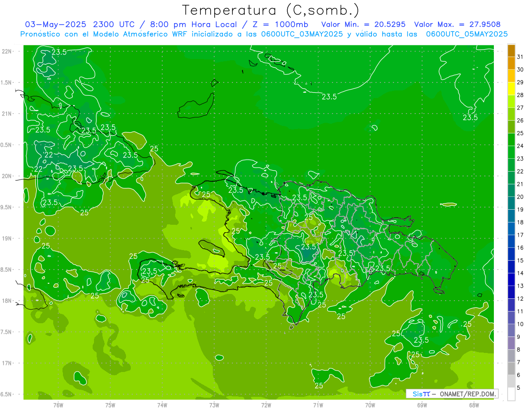Click the "9.5N" latitude axis label
The height and width of the screenshot is (411, 532).
[x=7, y=207]
